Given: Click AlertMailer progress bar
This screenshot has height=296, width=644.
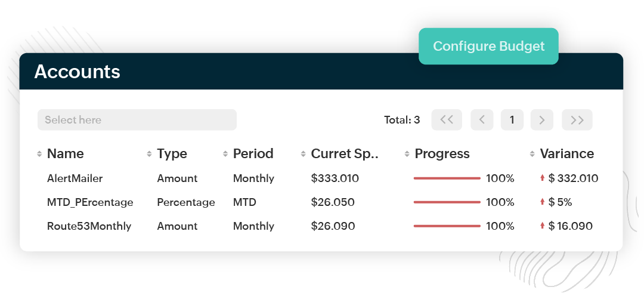Looking at the screenshot, I should coord(447,178).
